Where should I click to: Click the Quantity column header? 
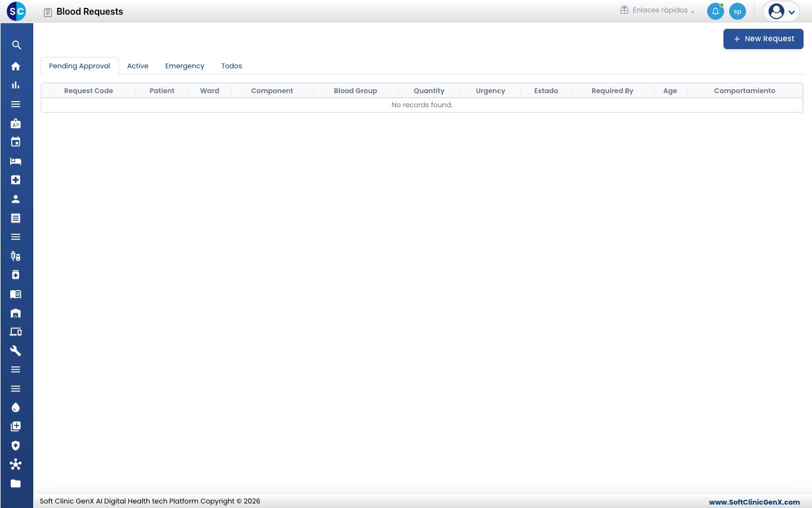pyautogui.click(x=429, y=91)
